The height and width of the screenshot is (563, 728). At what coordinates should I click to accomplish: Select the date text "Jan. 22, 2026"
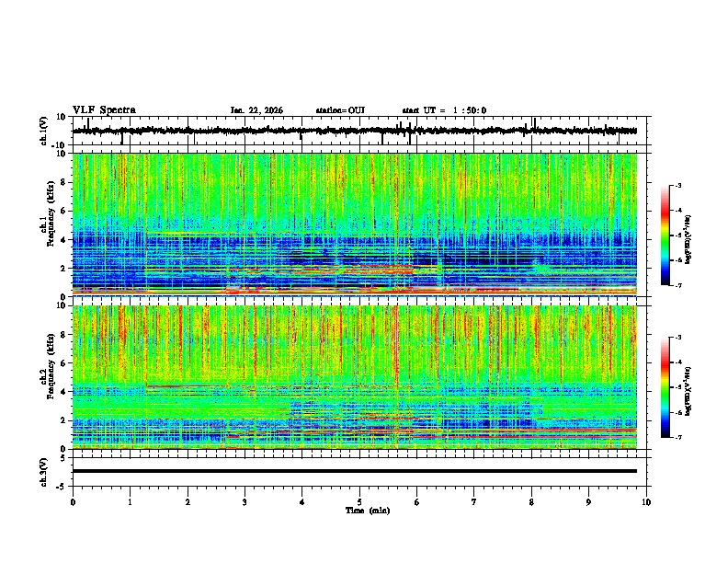point(256,110)
